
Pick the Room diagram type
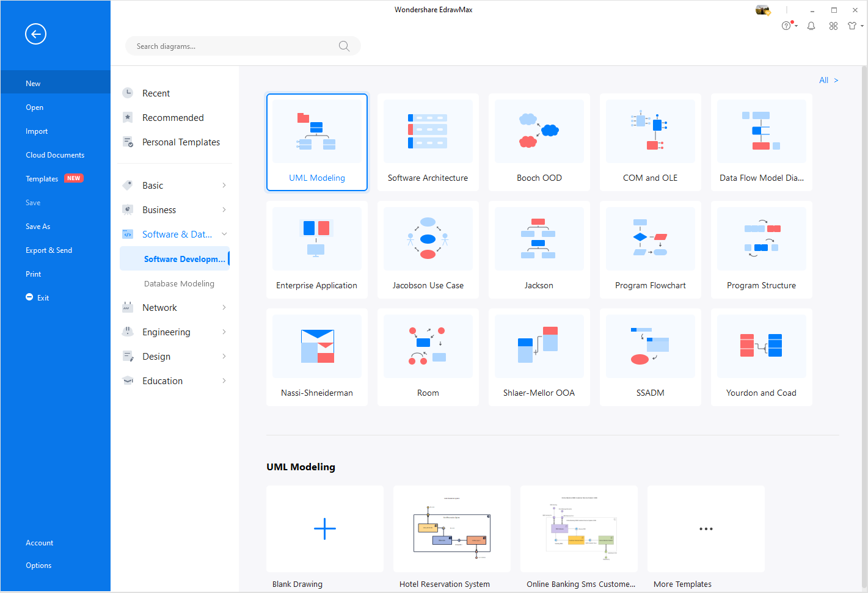click(428, 357)
